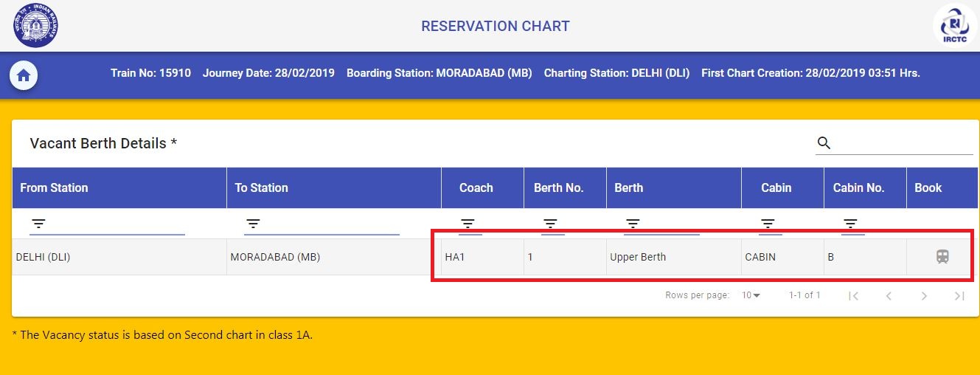This screenshot has width=980, height=375.
Task: Go to the previous page
Action: click(x=889, y=296)
